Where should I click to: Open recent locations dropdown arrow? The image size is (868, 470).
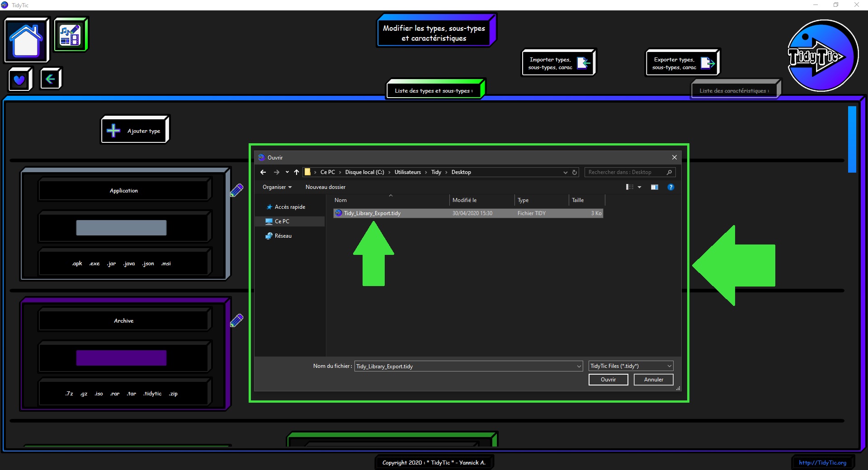point(287,172)
